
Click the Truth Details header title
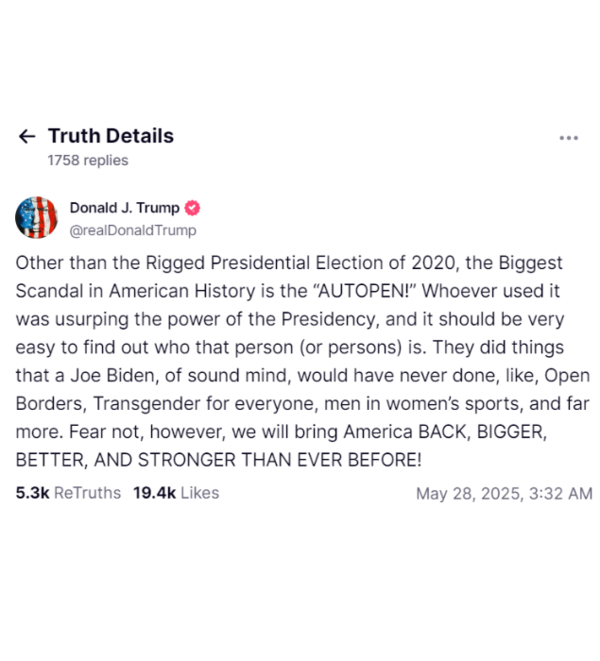(x=111, y=136)
